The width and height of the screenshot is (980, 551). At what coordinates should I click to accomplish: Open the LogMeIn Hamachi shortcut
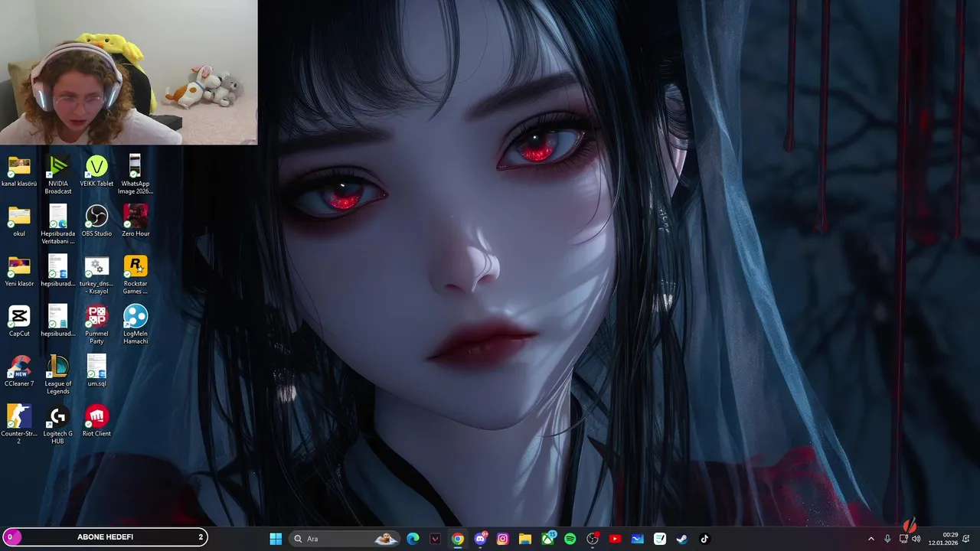[136, 324]
